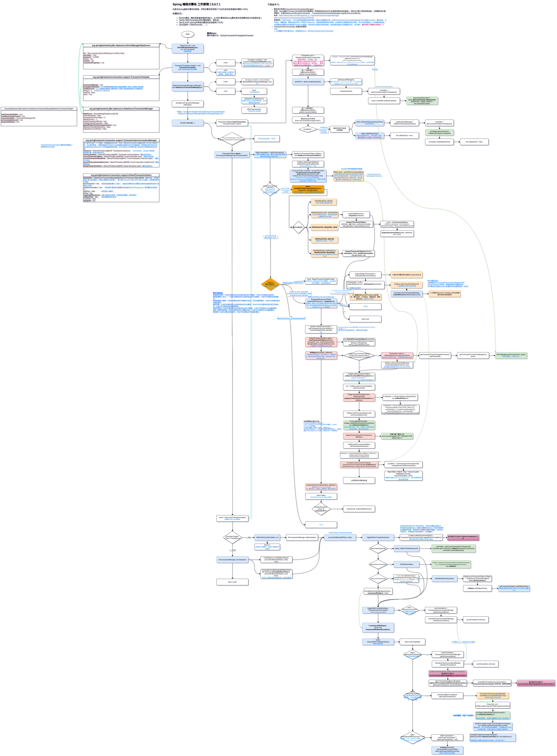Select the TransactionSynchronizationManager class box header
The width and height of the screenshot is (557, 756).
121,140
